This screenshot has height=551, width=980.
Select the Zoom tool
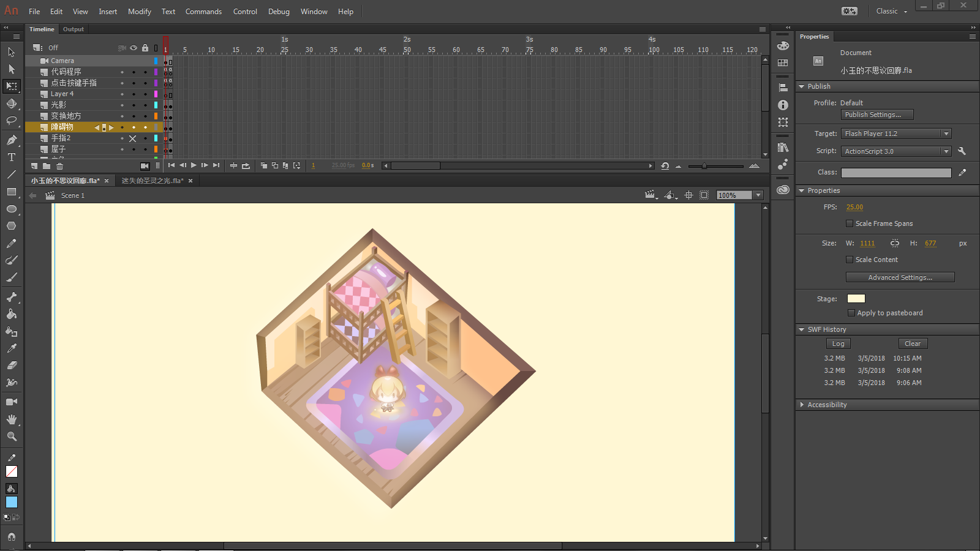click(x=12, y=437)
